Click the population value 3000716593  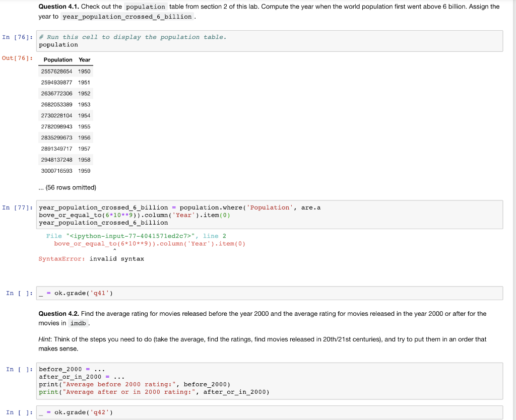click(x=57, y=171)
